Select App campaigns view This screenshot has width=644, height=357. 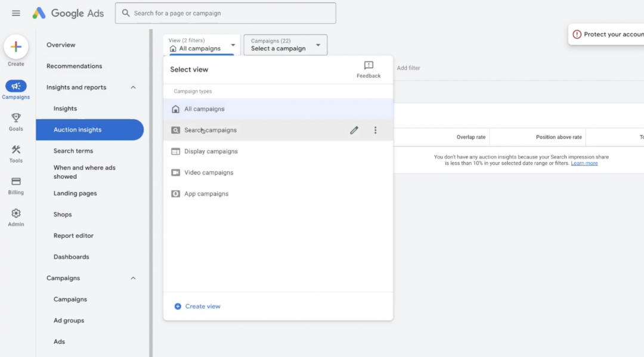(278, 194)
